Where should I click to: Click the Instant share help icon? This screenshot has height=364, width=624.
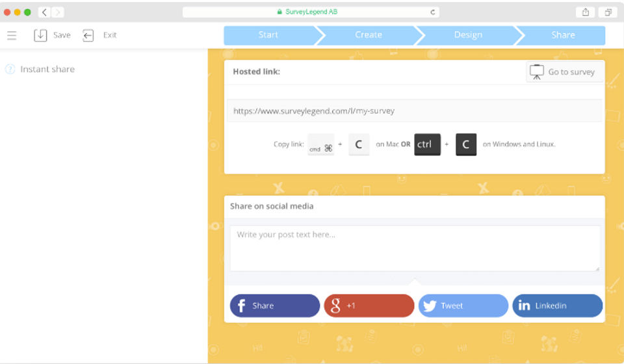pyautogui.click(x=10, y=69)
